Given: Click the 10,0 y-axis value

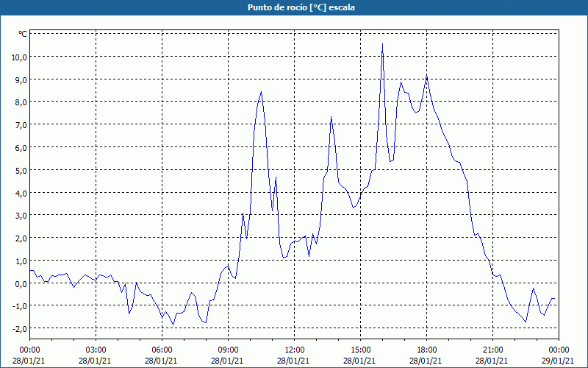Looking at the screenshot, I should (19, 57).
